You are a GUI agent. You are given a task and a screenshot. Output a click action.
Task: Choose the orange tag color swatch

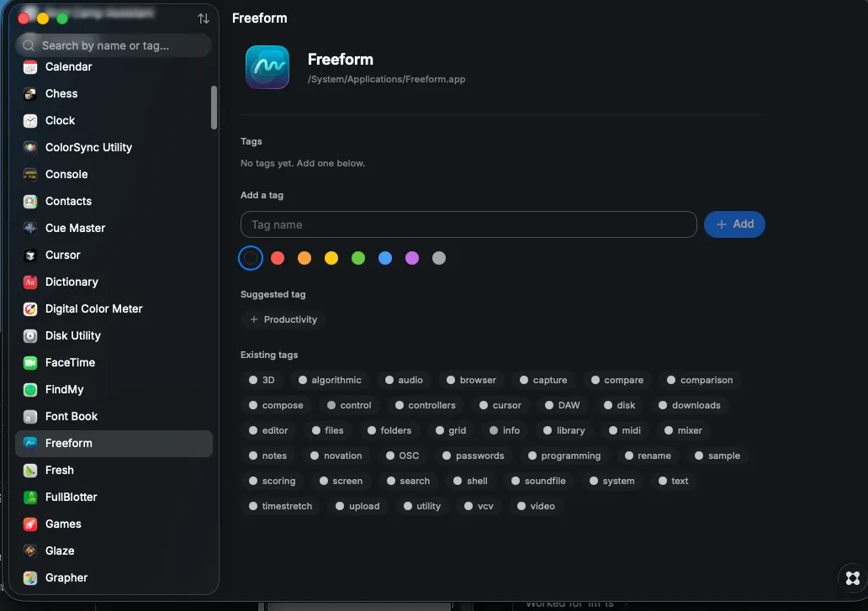pos(304,258)
